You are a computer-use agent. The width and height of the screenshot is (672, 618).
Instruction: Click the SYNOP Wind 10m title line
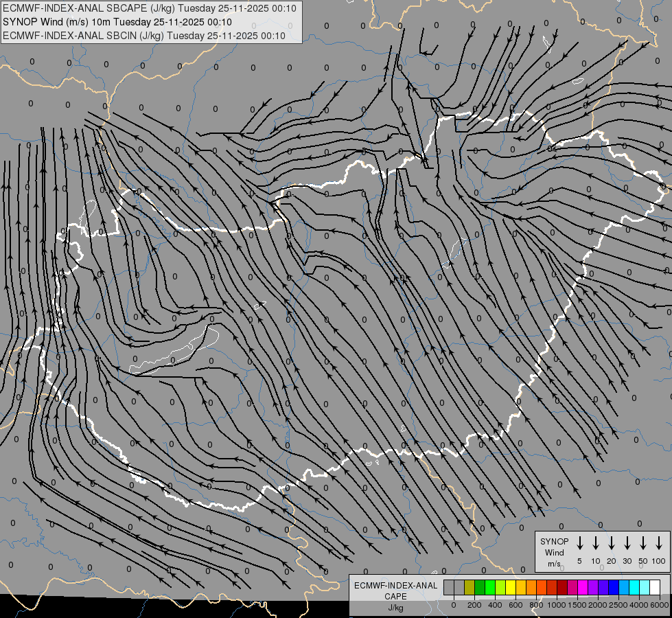pyautogui.click(x=117, y=22)
